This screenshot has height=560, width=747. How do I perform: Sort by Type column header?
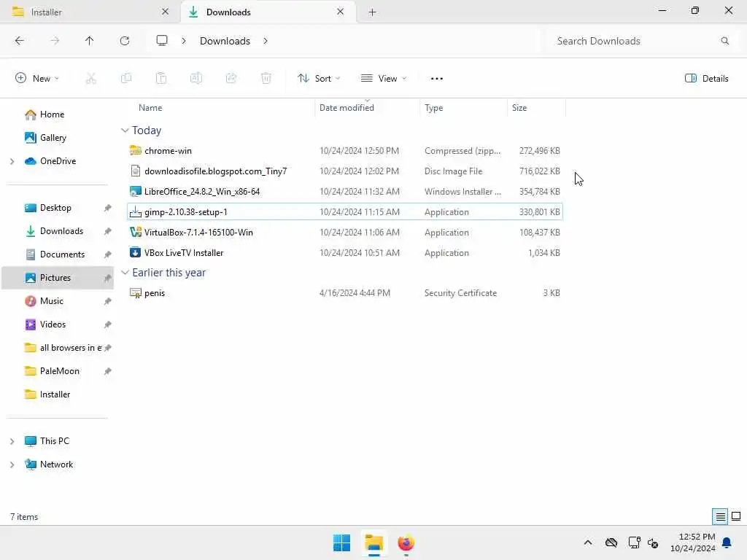click(433, 108)
